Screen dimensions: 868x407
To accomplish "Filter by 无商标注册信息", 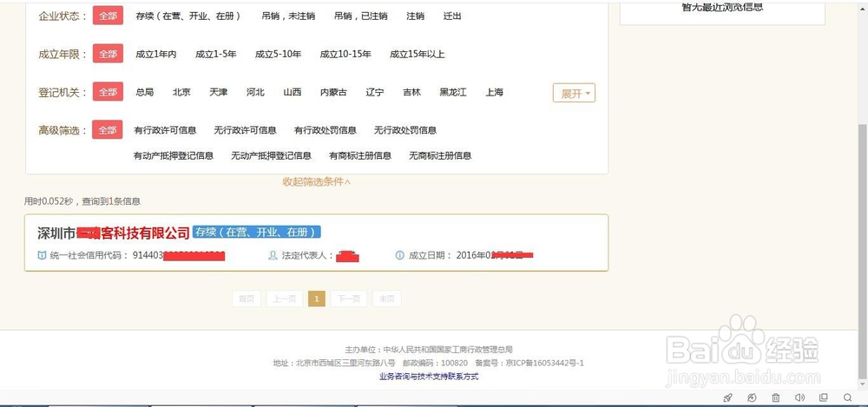I will [440, 156].
